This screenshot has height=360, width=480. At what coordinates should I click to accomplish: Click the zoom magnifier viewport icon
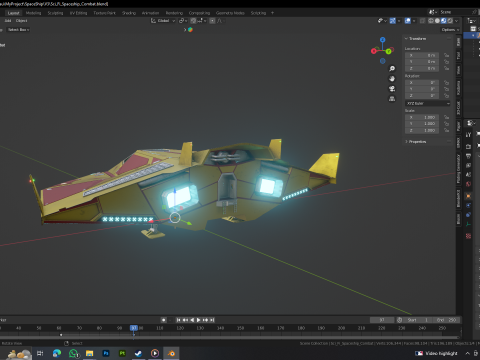click(x=392, y=68)
